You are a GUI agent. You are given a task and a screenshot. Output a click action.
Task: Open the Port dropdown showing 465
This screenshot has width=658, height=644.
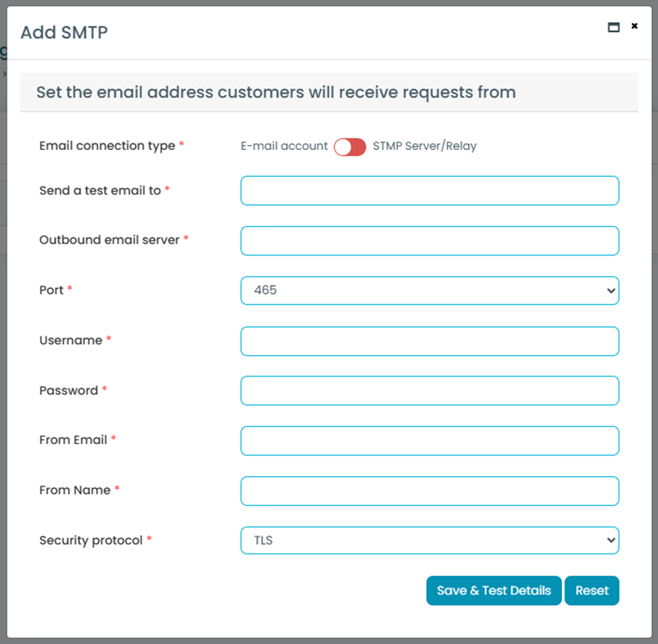429,290
